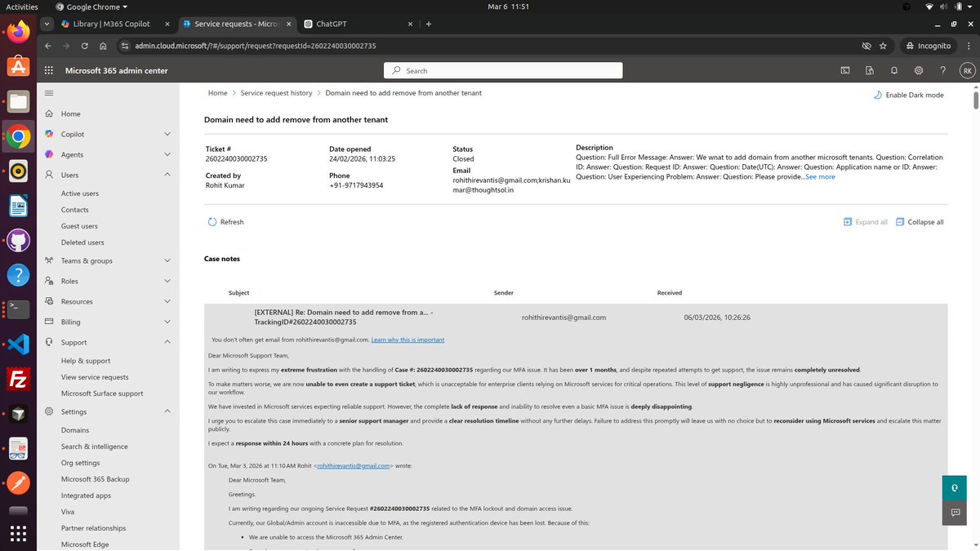This screenshot has height=551, width=980.
Task: Click the Home breadcrumb link
Action: (217, 93)
